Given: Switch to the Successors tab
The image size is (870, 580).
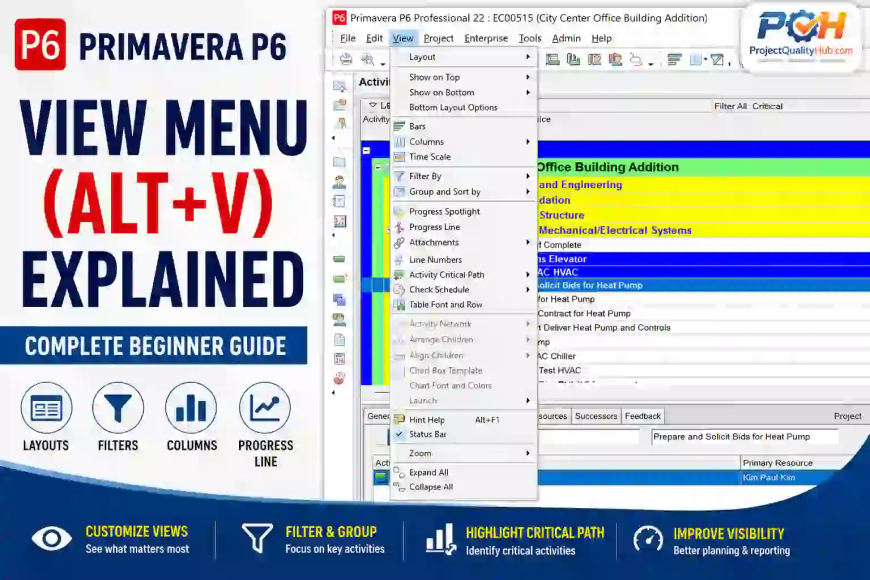Looking at the screenshot, I should coord(596,416).
